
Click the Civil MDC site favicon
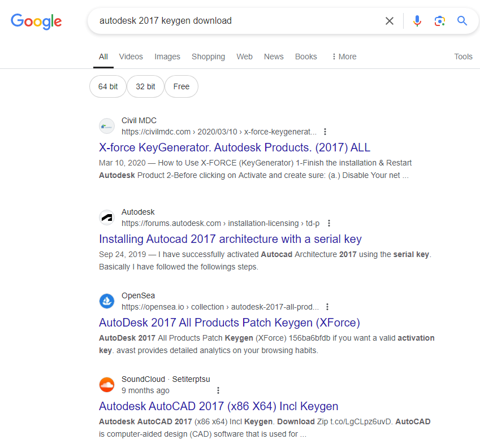107,126
